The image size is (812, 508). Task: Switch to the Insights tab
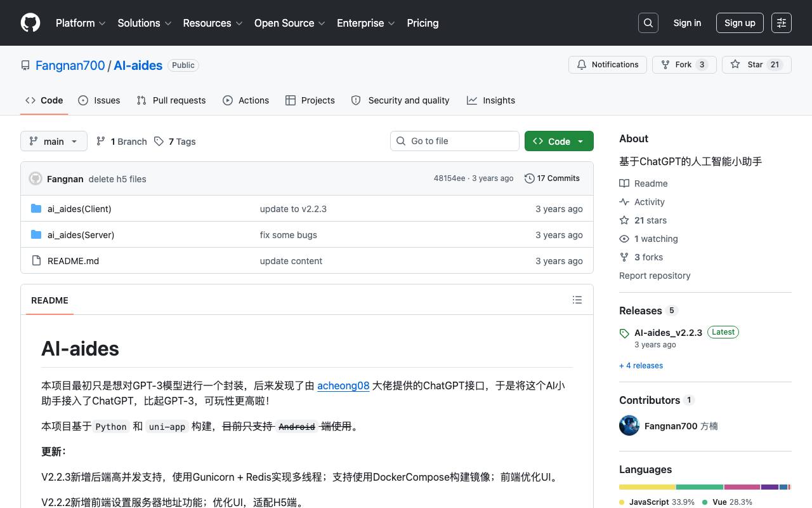(x=491, y=100)
